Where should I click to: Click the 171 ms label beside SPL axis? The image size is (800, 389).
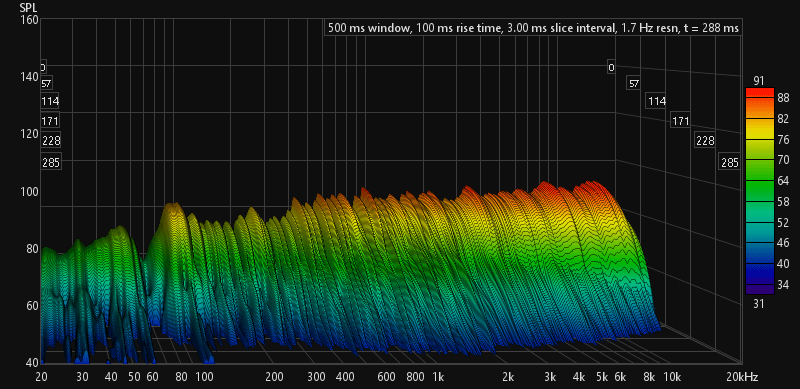click(51, 121)
